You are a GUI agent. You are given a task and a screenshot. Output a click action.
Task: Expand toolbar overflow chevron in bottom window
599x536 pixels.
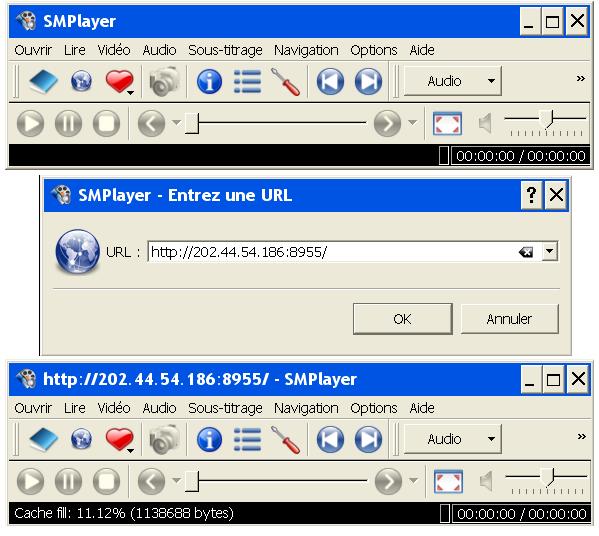coord(581,436)
